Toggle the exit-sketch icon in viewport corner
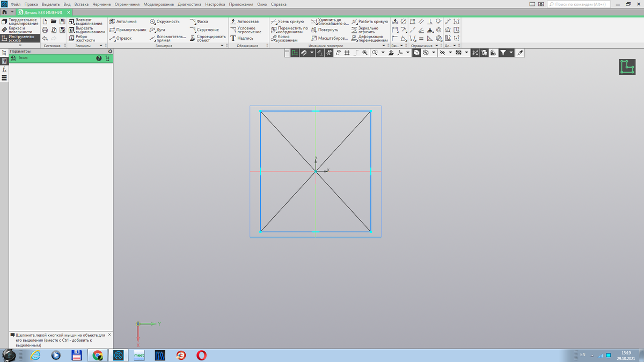Image resolution: width=644 pixels, height=362 pixels. (x=627, y=67)
